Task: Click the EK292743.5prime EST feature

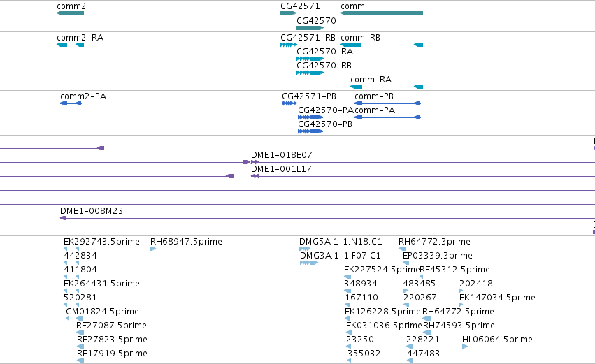Action: pos(71,249)
